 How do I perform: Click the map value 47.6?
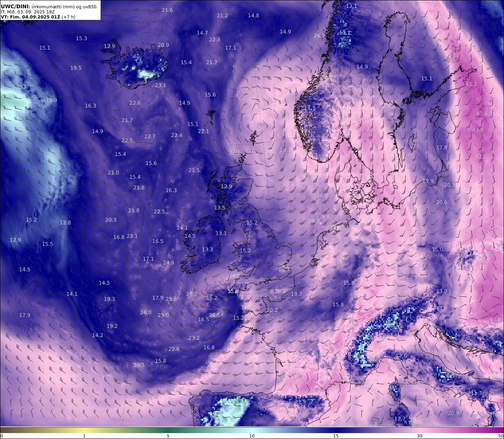tap(482, 113)
